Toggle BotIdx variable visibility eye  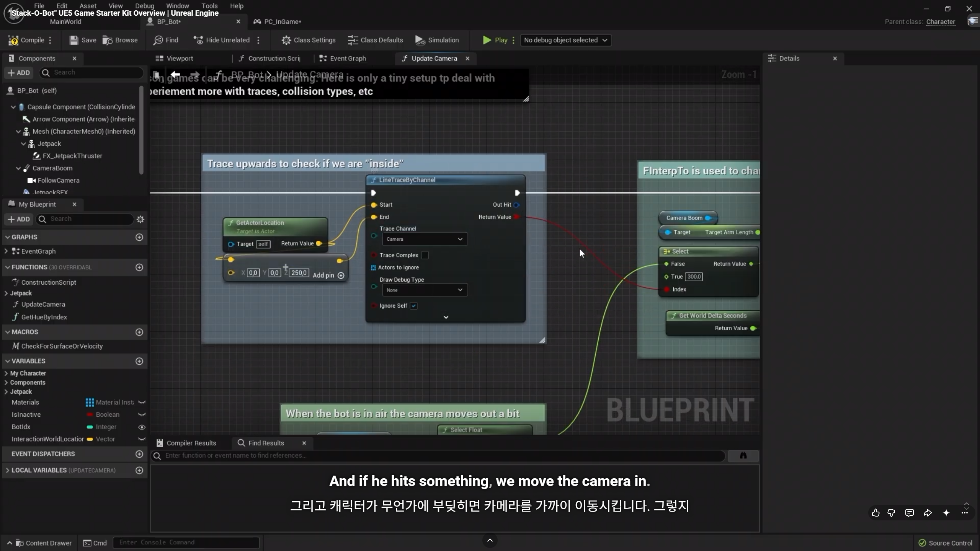(142, 427)
